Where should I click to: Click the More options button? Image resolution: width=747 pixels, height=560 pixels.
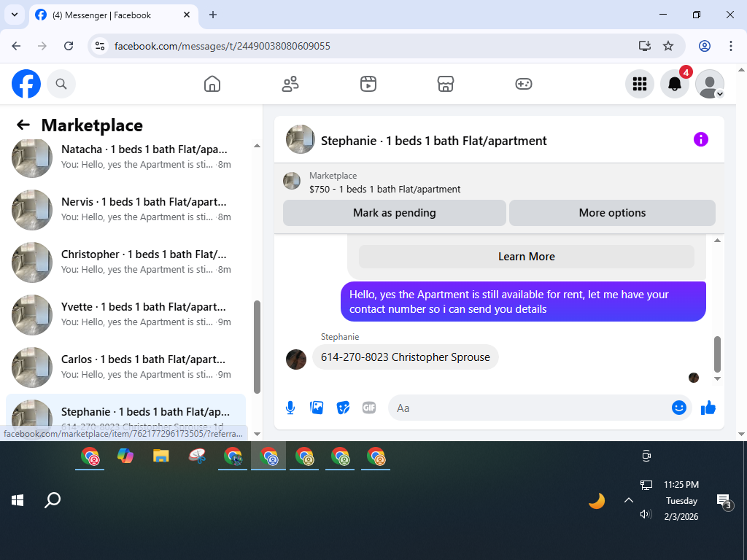point(612,213)
